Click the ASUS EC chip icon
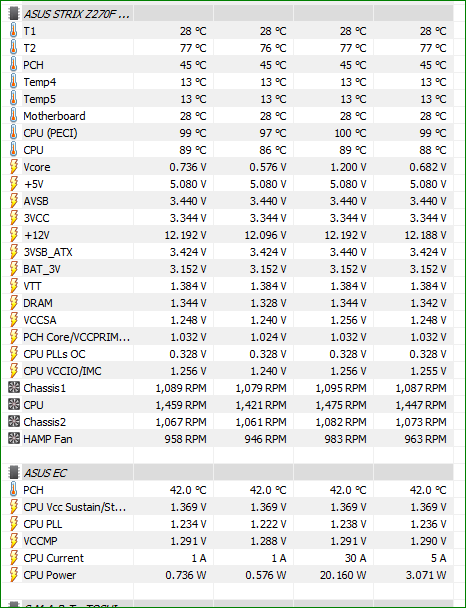Viewport: 466px width, 608px height. [14, 473]
